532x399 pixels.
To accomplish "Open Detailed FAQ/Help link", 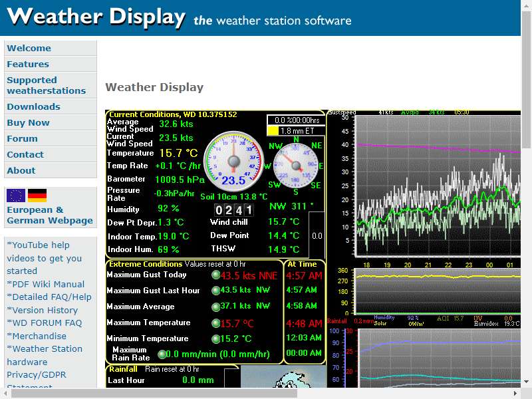I will (x=49, y=297).
